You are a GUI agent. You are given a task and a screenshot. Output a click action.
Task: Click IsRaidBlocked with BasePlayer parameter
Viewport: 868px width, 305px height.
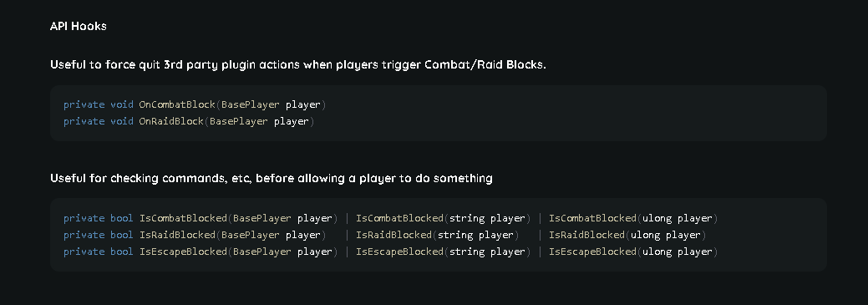point(232,235)
